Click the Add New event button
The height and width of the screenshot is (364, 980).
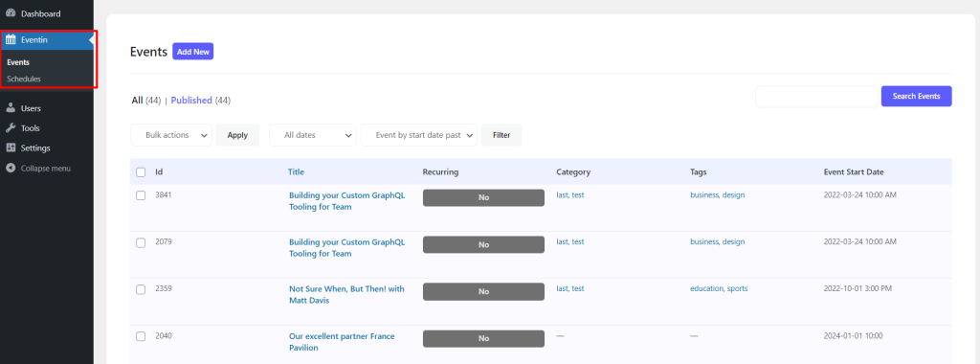[x=193, y=52]
